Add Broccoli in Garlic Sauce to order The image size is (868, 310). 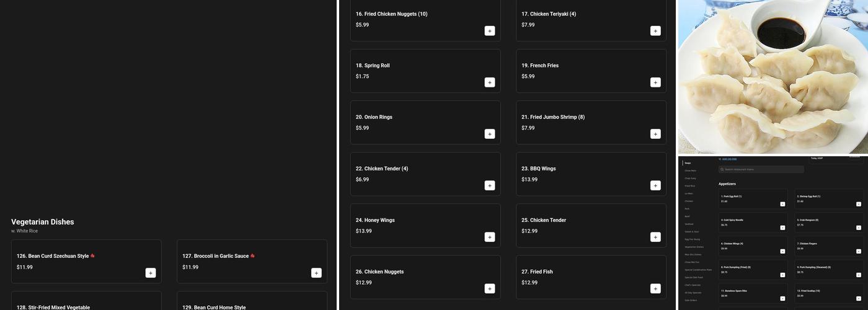click(x=316, y=273)
